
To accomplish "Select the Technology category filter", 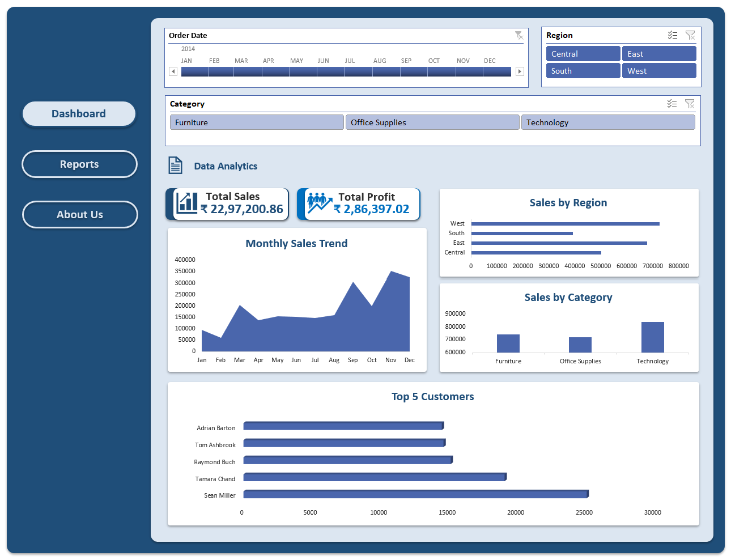I will coord(608,122).
